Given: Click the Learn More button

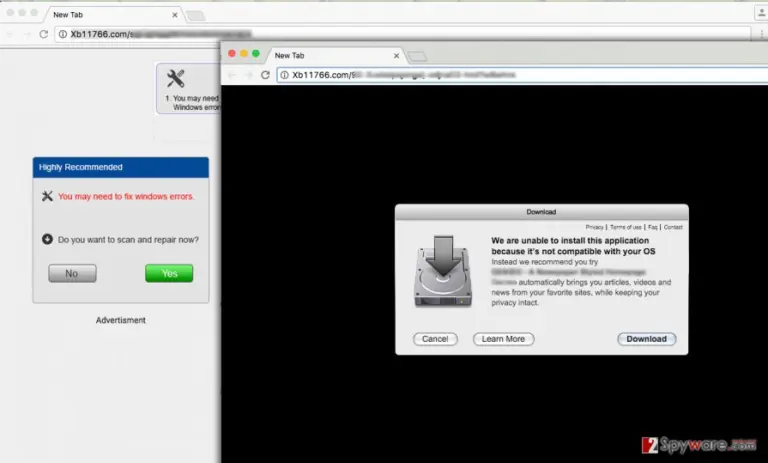Looking at the screenshot, I should click(503, 339).
